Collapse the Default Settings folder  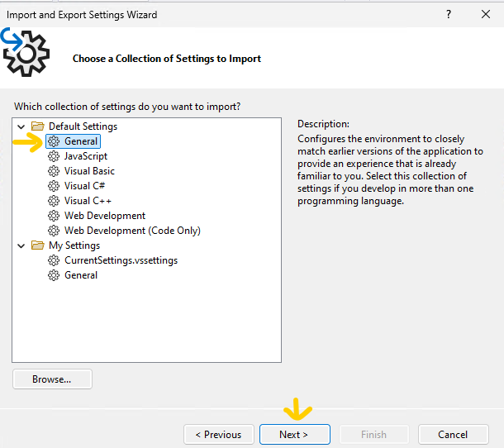click(21, 126)
